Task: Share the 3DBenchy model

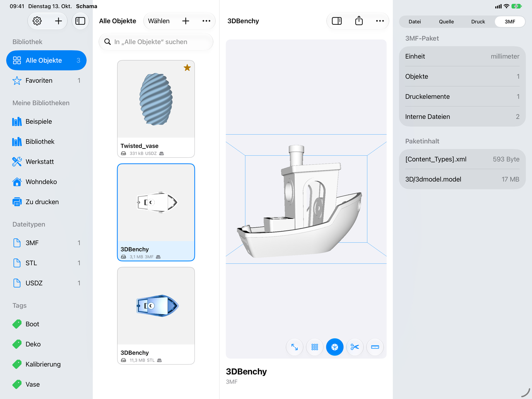Action: tap(359, 21)
